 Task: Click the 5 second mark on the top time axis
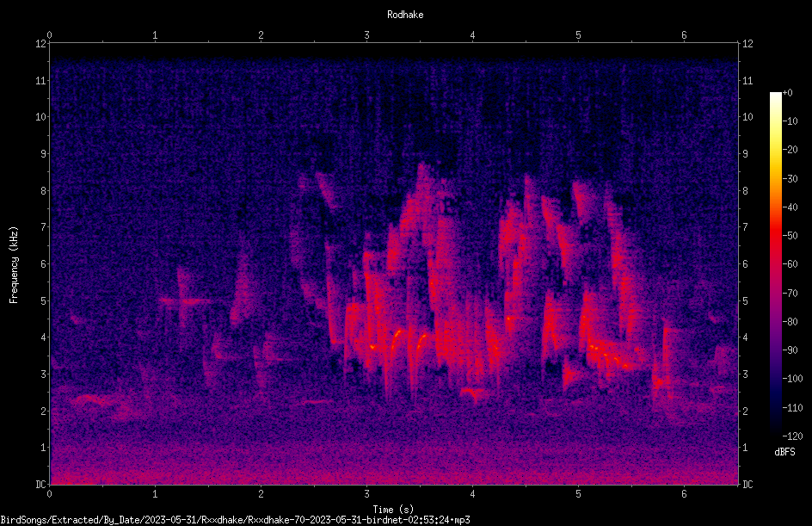pyautogui.click(x=578, y=35)
